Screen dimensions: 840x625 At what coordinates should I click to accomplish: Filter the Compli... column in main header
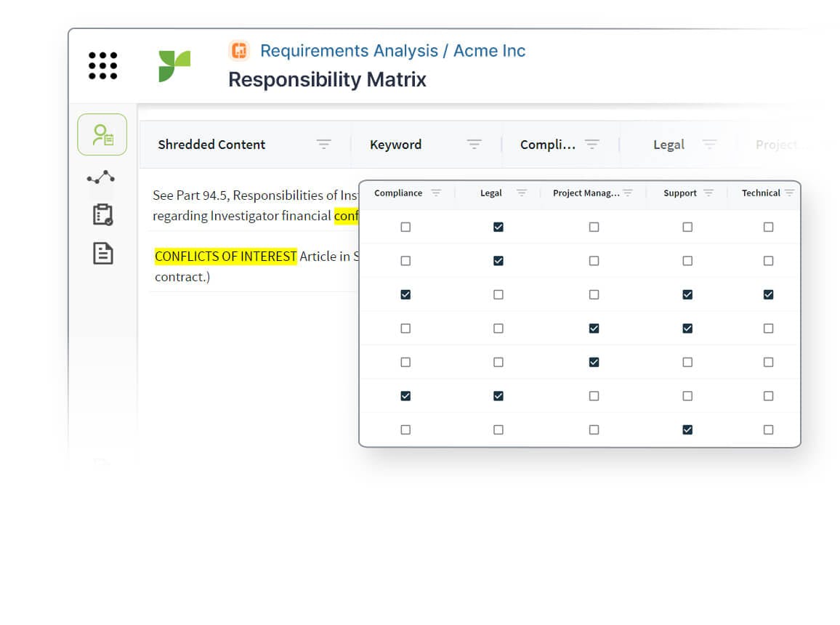[592, 144]
